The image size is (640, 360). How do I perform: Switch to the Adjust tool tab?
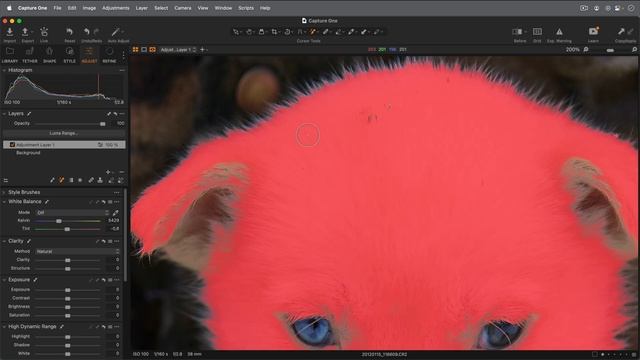tap(89, 55)
